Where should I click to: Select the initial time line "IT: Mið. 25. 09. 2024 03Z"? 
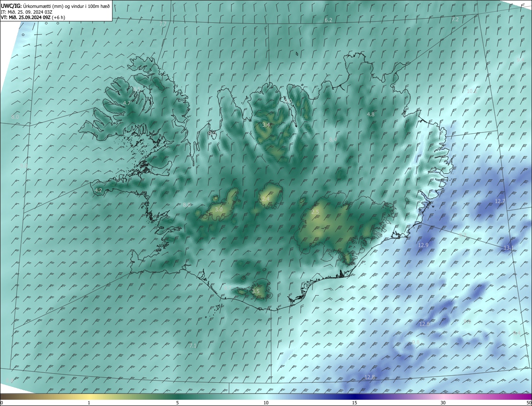pyautogui.click(x=26, y=12)
